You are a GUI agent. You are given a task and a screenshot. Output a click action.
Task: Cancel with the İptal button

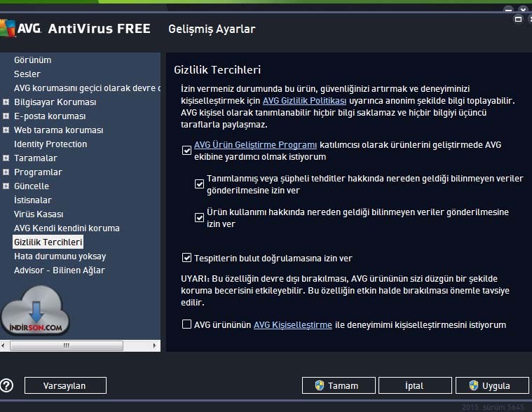[x=415, y=385]
